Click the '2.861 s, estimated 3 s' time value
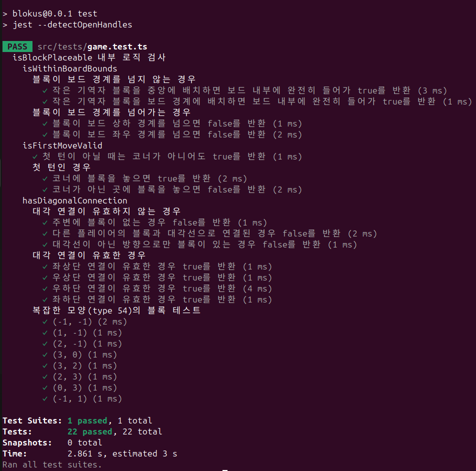The height and width of the screenshot is (471, 476). pyautogui.click(x=122, y=453)
